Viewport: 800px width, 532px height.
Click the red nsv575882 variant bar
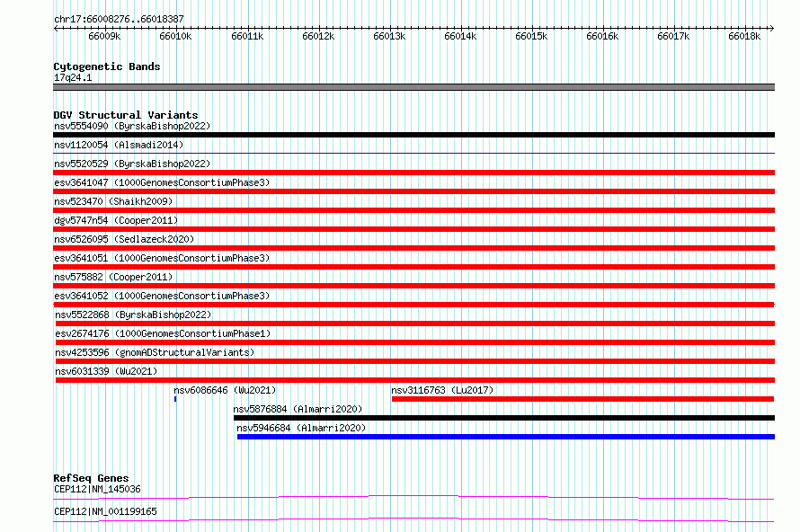tap(413, 286)
